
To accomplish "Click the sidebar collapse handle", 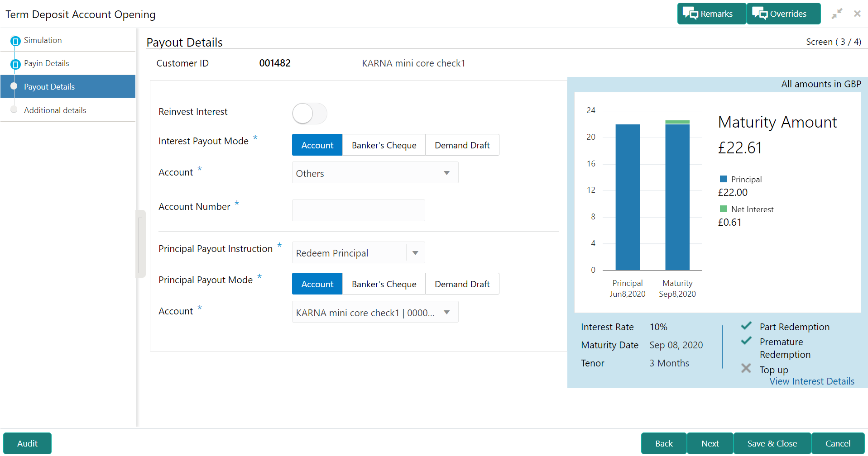I will point(140,244).
